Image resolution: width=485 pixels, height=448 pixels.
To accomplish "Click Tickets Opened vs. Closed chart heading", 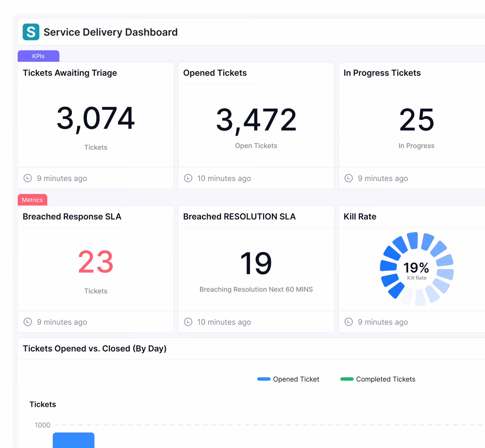I will pyautogui.click(x=95, y=348).
